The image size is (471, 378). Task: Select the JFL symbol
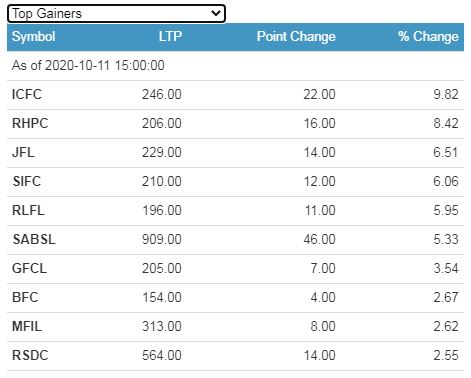point(23,152)
